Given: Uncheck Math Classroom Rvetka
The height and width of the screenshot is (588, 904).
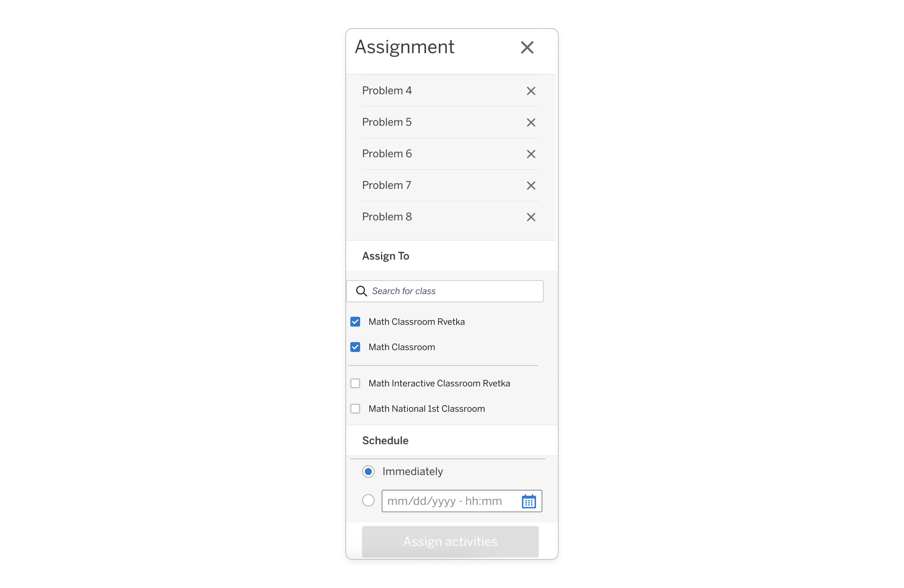Looking at the screenshot, I should coord(355,322).
